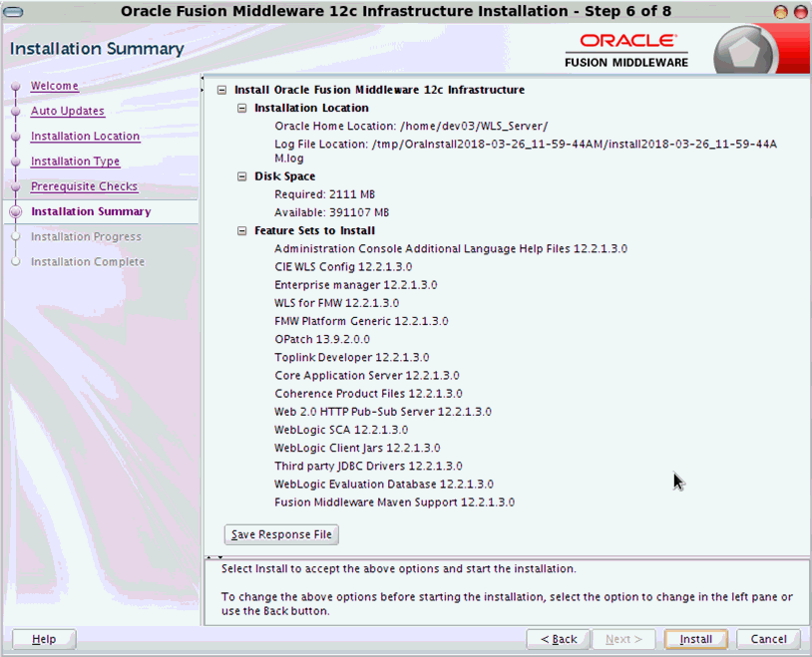This screenshot has height=657, width=812.
Task: Return to the Prerequisite Checks step
Action: coord(84,186)
